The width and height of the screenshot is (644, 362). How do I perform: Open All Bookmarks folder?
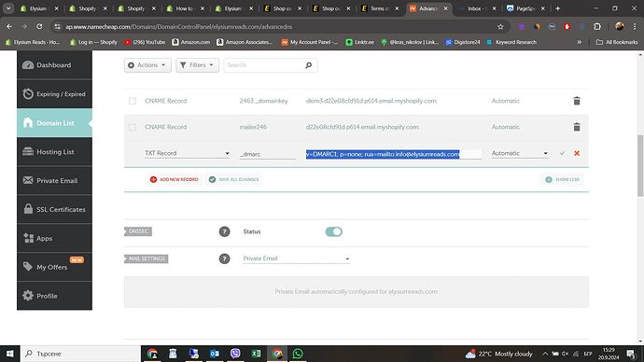point(617,42)
